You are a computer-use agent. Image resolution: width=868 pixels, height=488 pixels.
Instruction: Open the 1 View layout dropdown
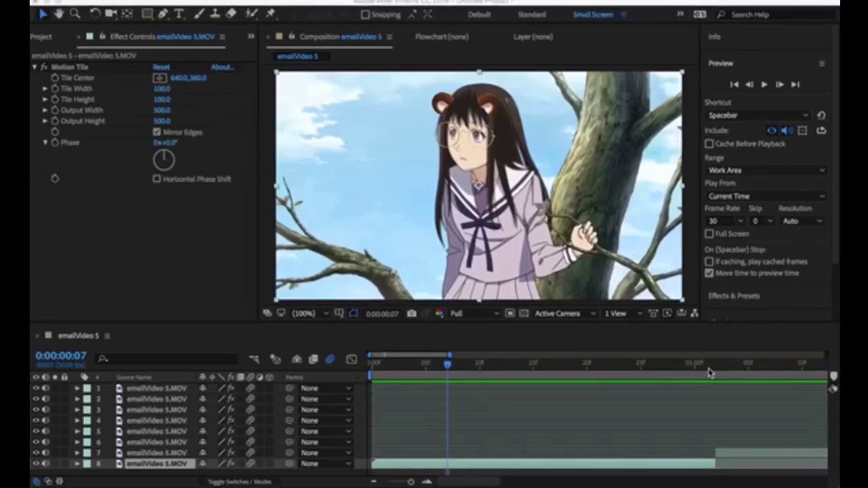coord(623,313)
